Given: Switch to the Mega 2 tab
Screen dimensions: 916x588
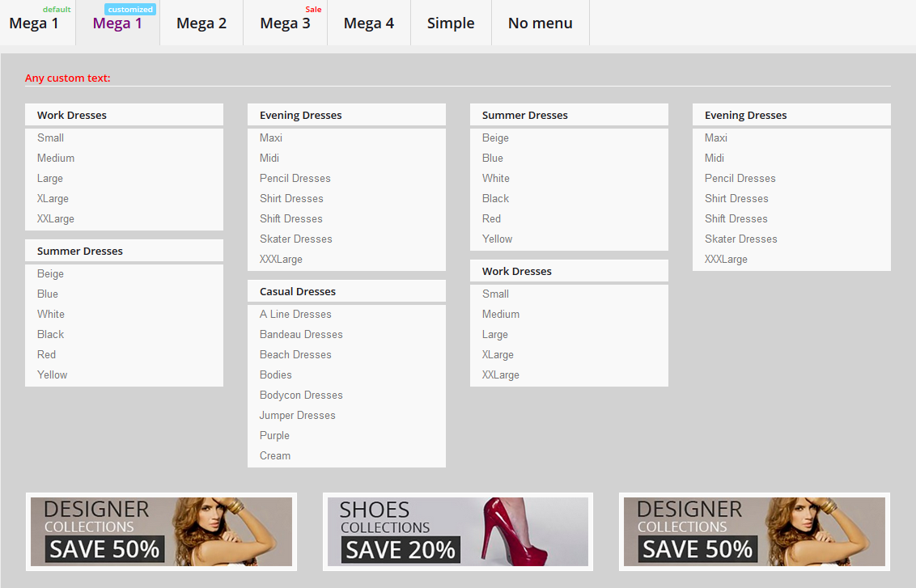Looking at the screenshot, I should click(201, 23).
